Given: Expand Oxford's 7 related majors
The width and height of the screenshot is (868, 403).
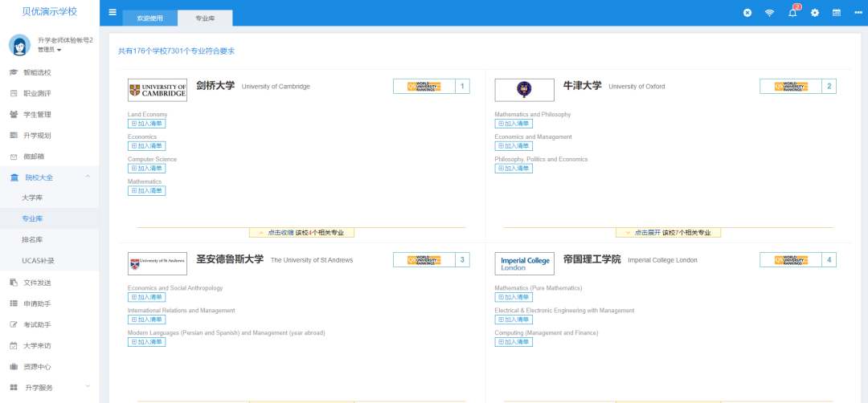Looking at the screenshot, I should click(x=668, y=233).
